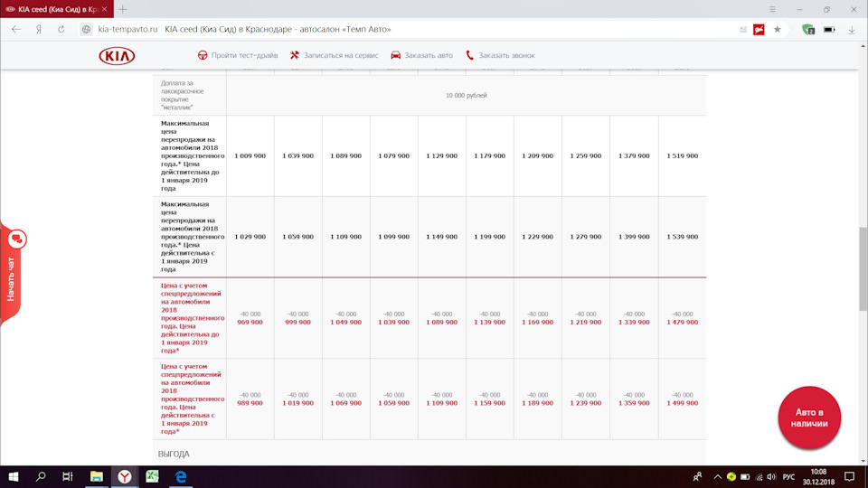Open the test-drive steering wheel icon
The height and width of the screenshot is (488, 868).
(x=203, y=55)
